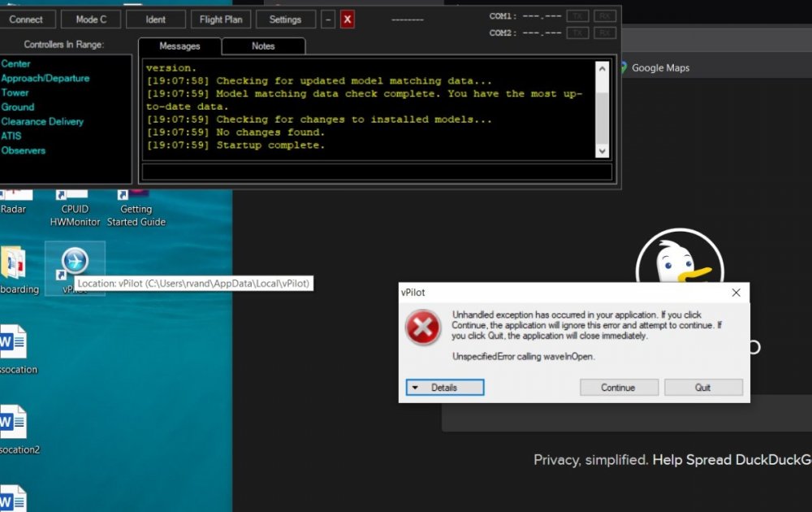Expand the Details section of the error dialog
Image resolution: width=812 pixels, height=512 pixels.
tap(444, 388)
